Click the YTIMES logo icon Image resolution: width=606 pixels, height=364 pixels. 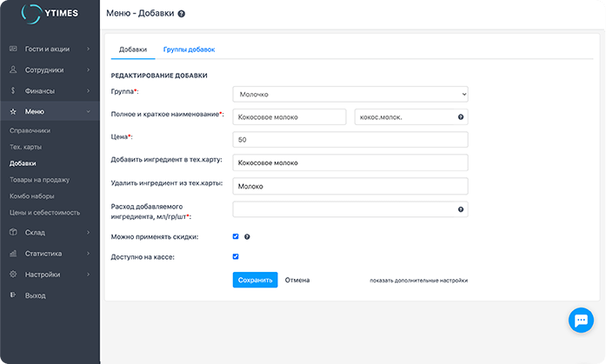31,16
